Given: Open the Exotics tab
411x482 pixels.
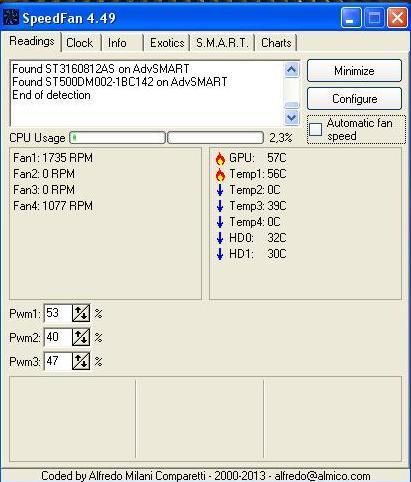Looking at the screenshot, I should click(167, 43).
